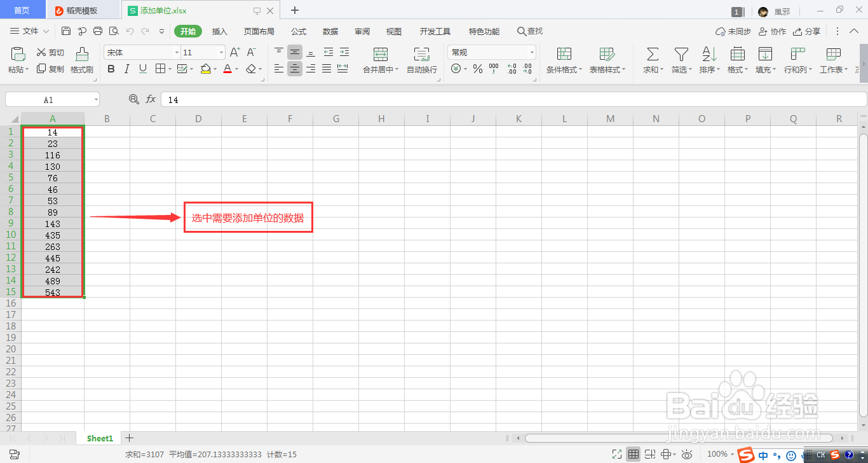
Task: Apply bold formatting with the B icon
Action: click(111, 69)
